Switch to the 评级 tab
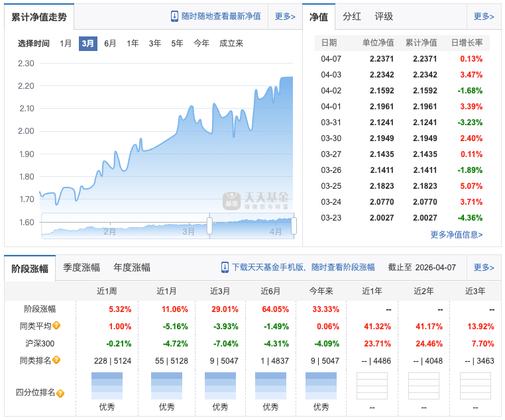This screenshot has width=505, height=420. click(x=384, y=17)
